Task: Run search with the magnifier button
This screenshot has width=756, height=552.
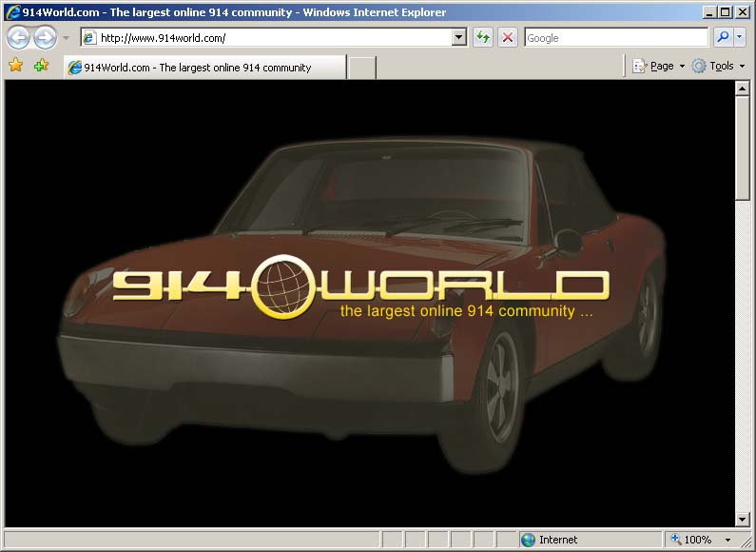Action: coord(723,38)
